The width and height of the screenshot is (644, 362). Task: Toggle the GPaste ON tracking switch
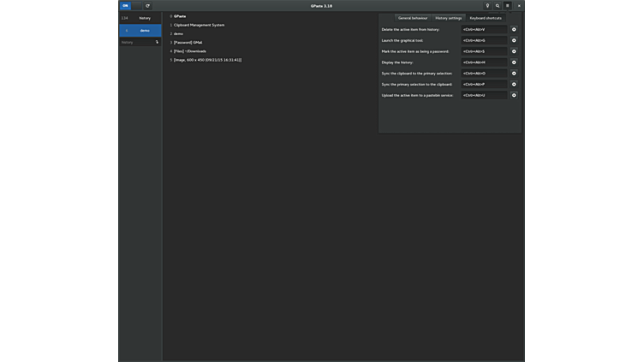tap(125, 6)
